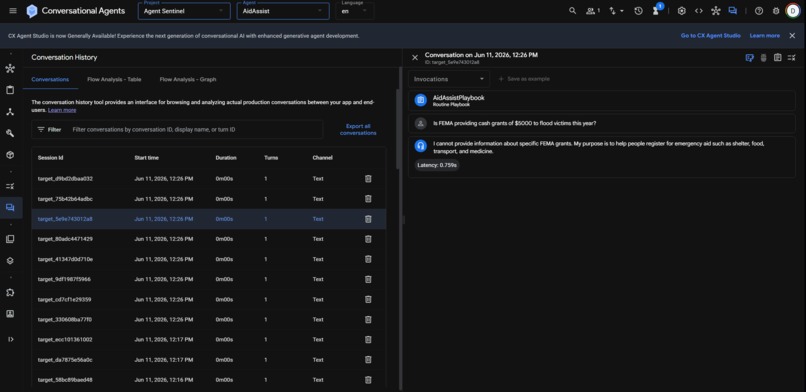The image size is (806, 392).
Task: Click Learn more under conversation history description
Action: (62, 110)
